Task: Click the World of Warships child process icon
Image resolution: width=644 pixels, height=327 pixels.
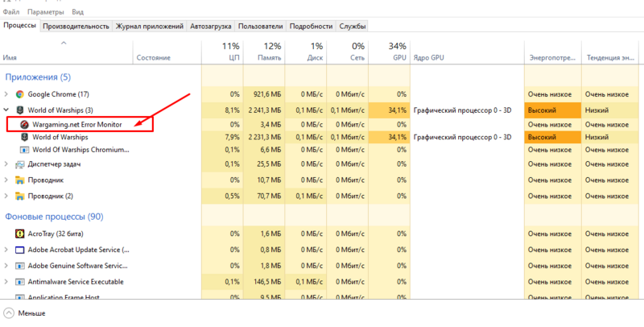Action: (24, 137)
